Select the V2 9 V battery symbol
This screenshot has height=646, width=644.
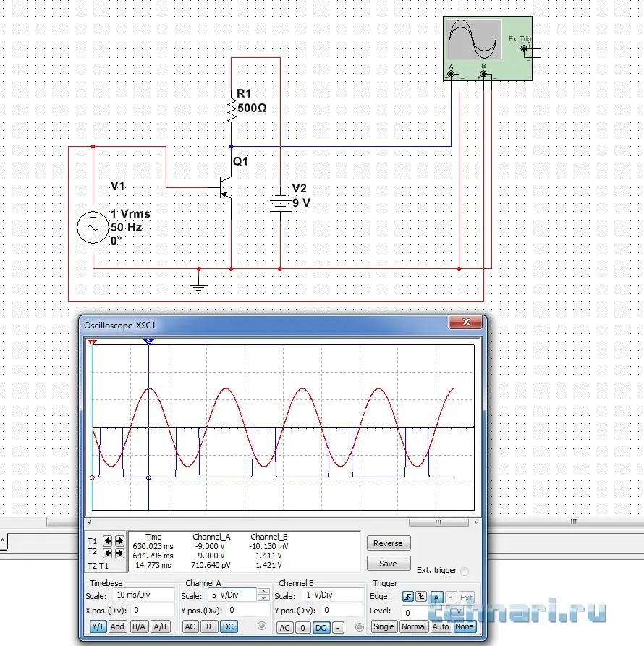pyautogui.click(x=280, y=203)
